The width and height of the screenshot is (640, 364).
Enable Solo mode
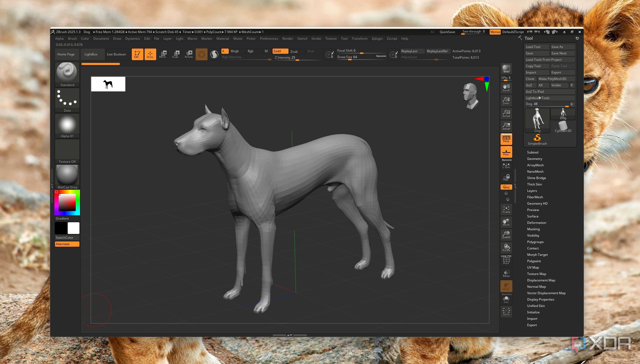pyautogui.click(x=506, y=299)
